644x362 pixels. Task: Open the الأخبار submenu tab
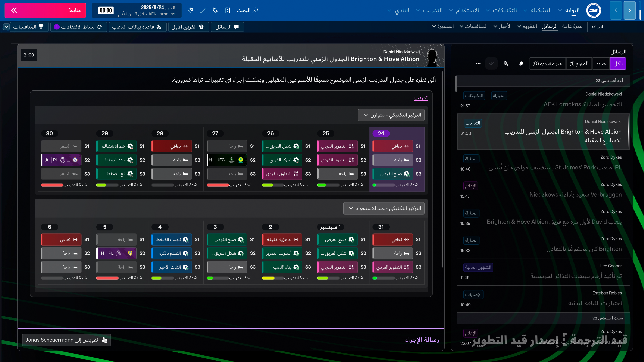click(502, 26)
